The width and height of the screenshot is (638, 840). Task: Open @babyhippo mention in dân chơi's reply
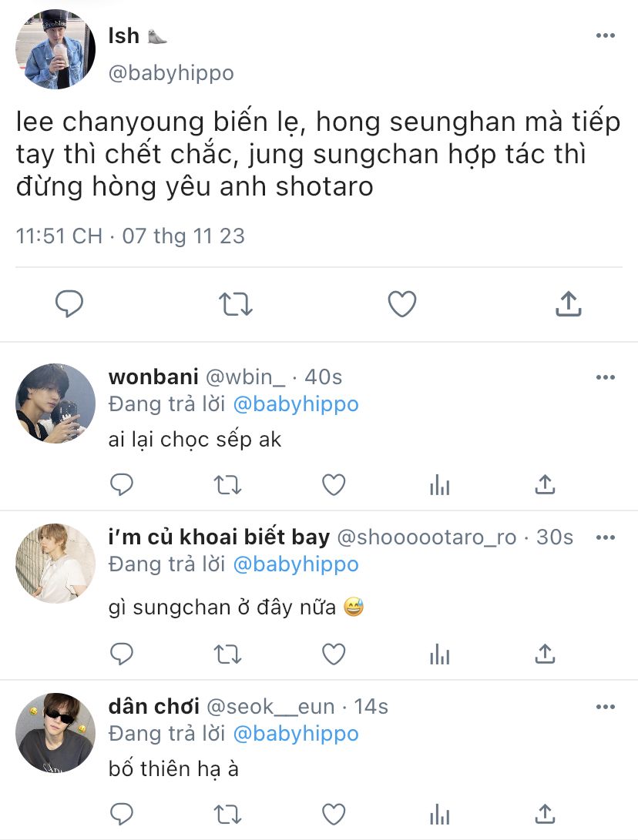(x=296, y=734)
